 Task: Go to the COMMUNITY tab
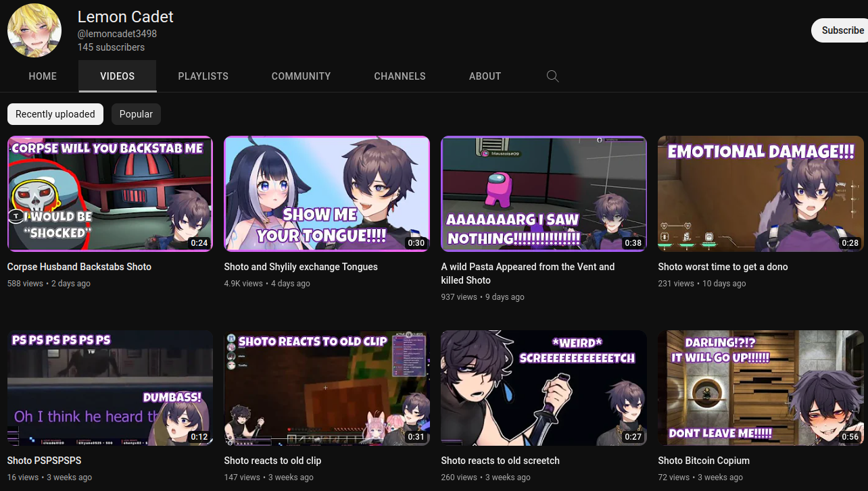point(302,76)
